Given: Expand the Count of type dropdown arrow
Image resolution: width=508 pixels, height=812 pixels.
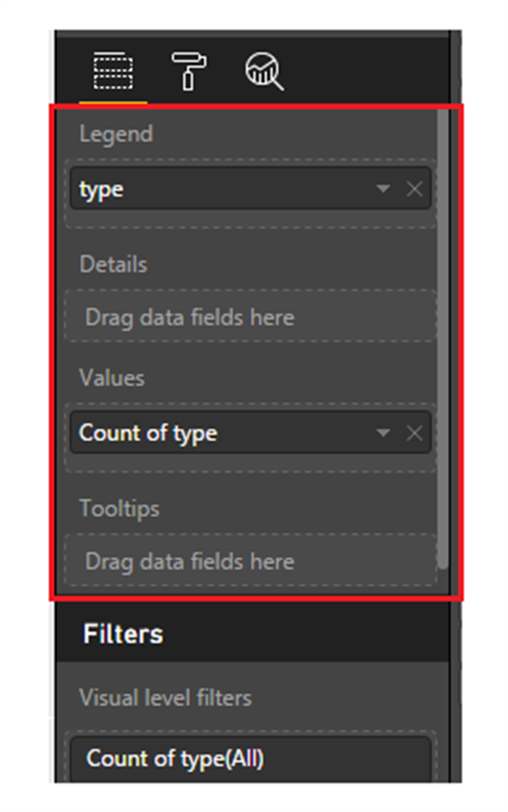Looking at the screenshot, I should (383, 433).
